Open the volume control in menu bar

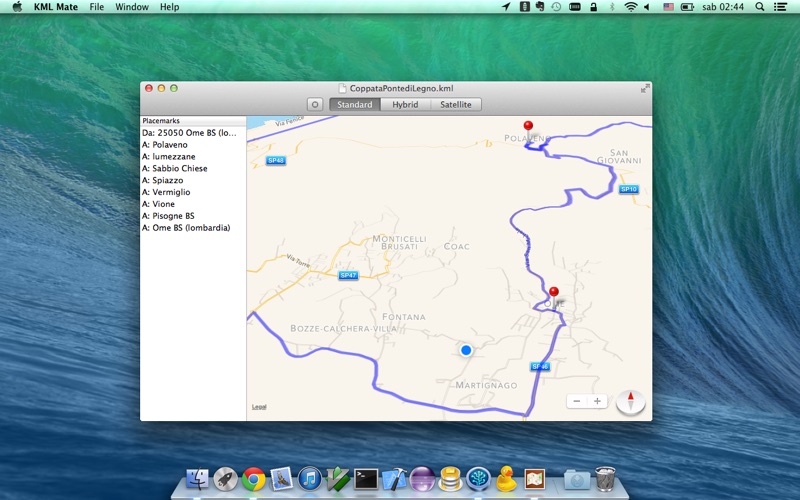[x=647, y=7]
